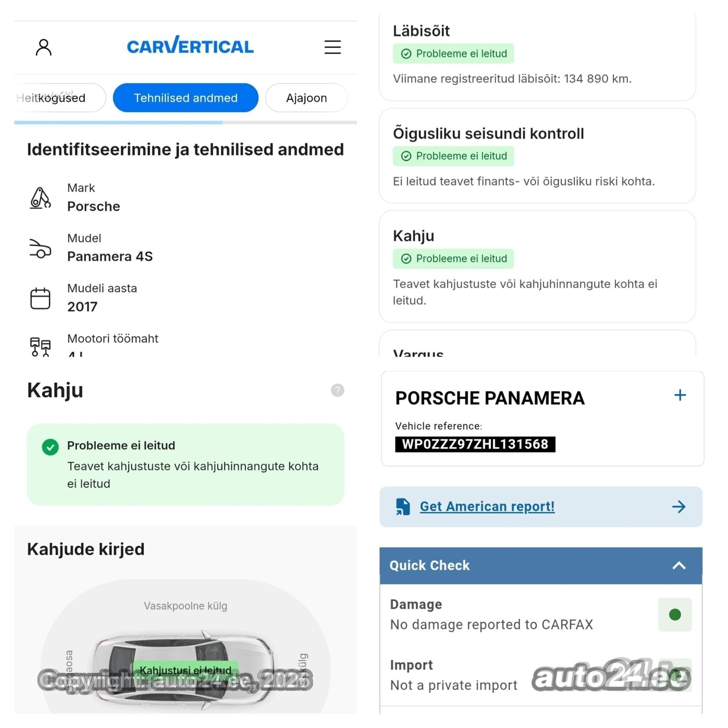Click the carVertical logo
The width and height of the screenshot is (728, 728).
click(x=190, y=45)
